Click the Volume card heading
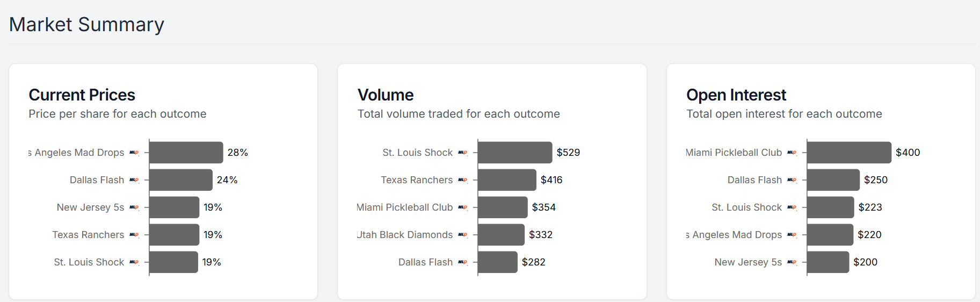The image size is (980, 302). 386,95
